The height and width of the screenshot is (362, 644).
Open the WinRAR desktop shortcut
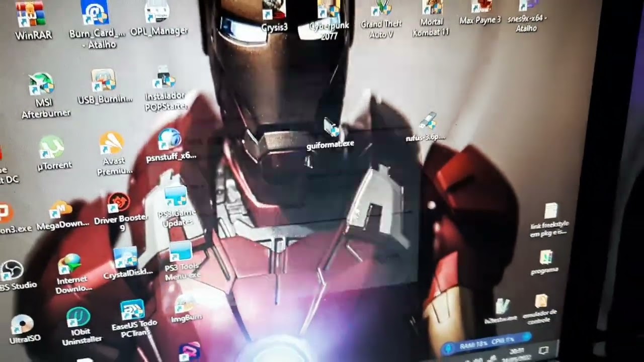pyautogui.click(x=33, y=21)
